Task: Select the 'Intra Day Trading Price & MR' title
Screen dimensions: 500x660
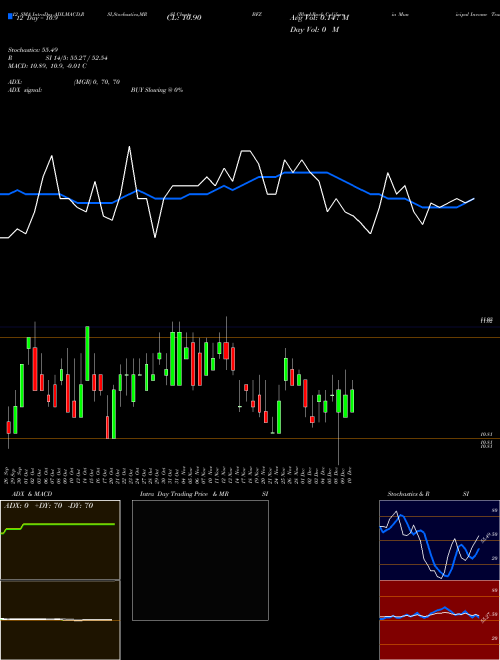Action: 184,494
